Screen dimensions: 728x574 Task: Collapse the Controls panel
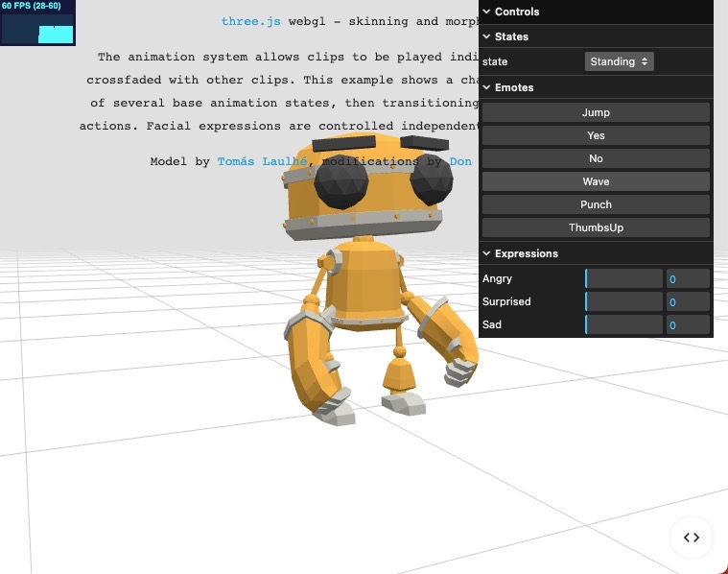[596, 12]
